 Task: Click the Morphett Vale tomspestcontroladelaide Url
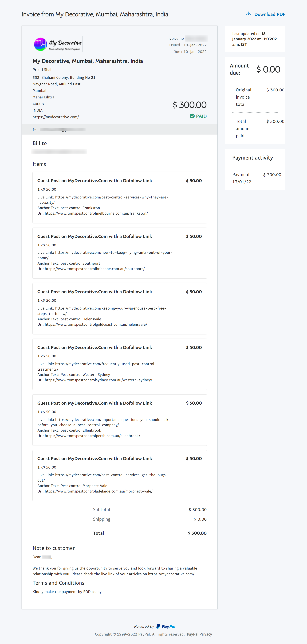pyautogui.click(x=95, y=491)
